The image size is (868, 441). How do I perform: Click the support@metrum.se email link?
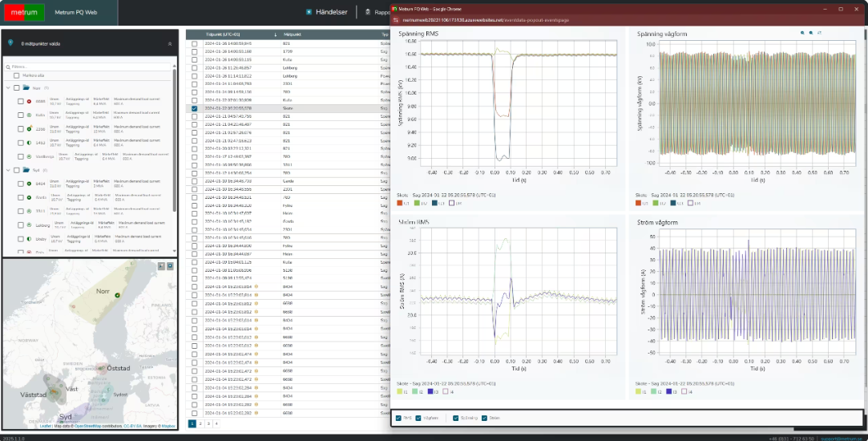coord(841,439)
